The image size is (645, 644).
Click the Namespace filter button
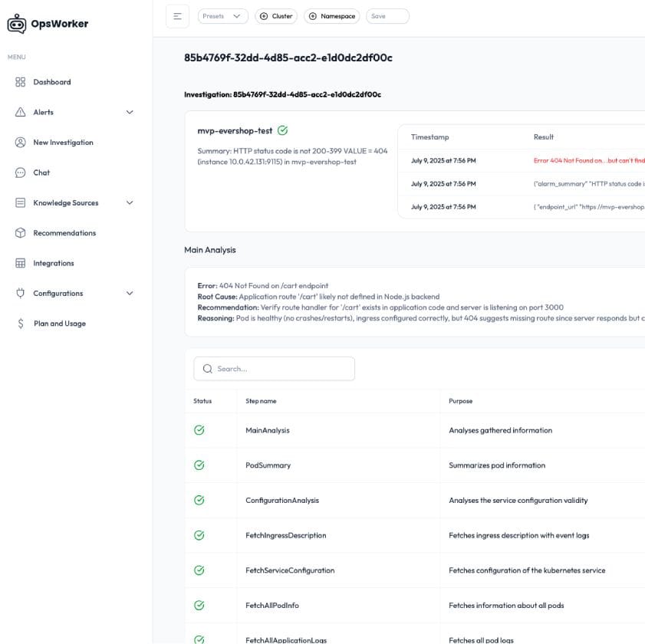pyautogui.click(x=332, y=16)
